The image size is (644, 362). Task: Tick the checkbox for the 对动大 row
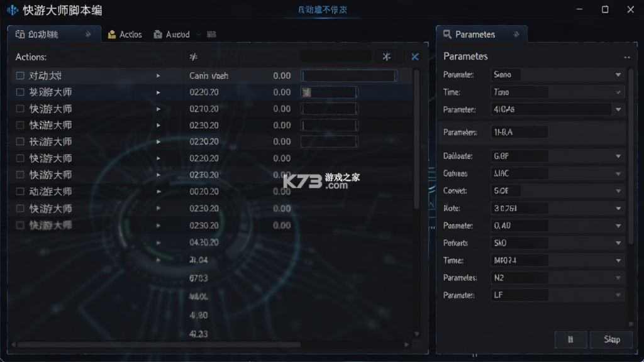[x=19, y=75]
